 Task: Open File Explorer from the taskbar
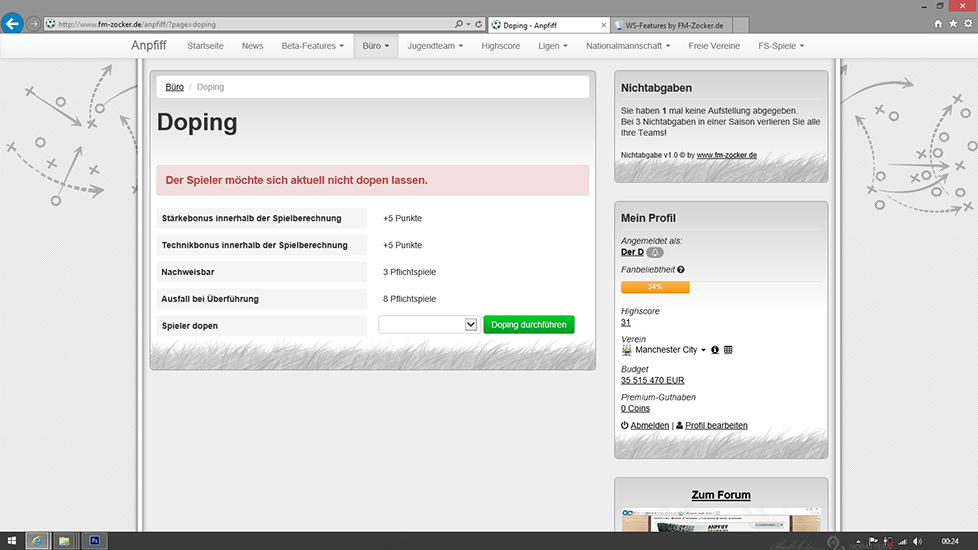tap(64, 541)
